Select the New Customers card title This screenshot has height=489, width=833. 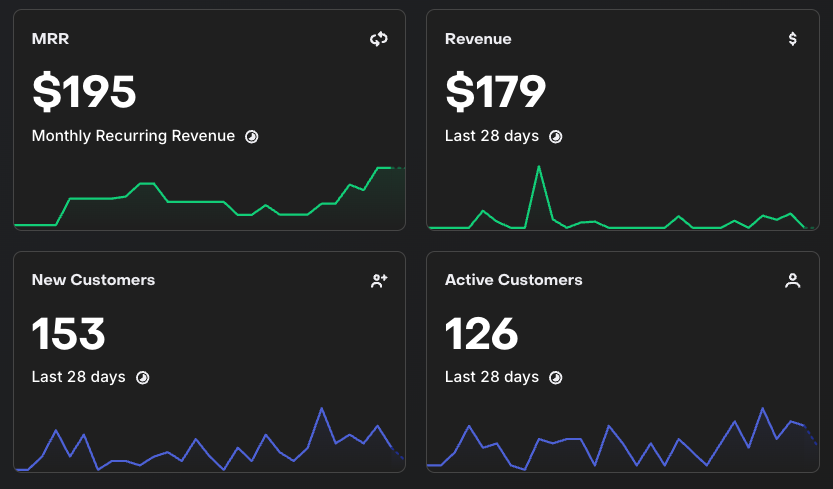pyautogui.click(x=94, y=280)
